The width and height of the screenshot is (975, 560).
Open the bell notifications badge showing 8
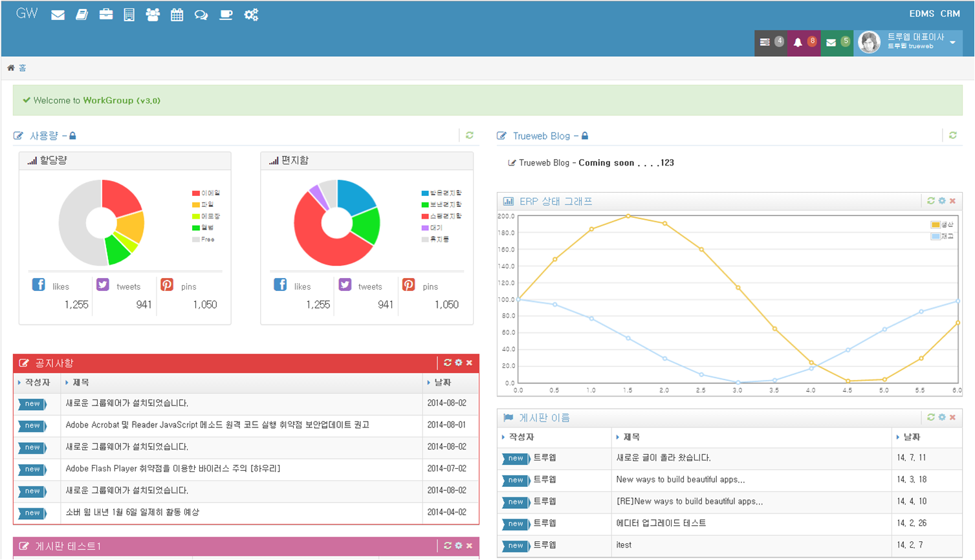click(x=804, y=43)
